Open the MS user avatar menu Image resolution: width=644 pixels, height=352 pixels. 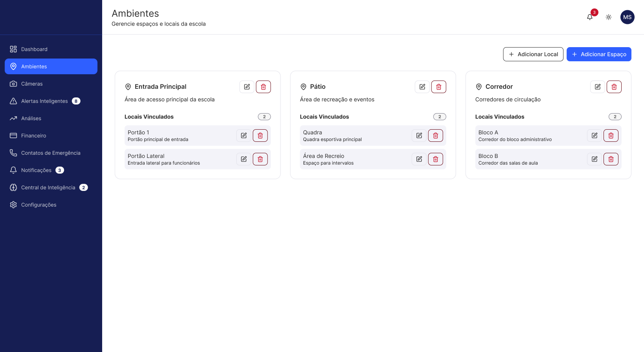(x=627, y=17)
